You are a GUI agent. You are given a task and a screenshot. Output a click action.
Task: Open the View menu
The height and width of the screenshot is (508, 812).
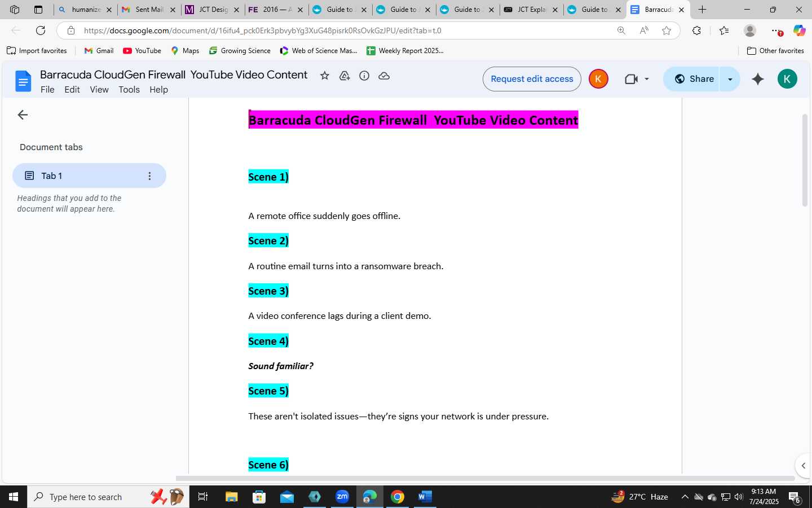pyautogui.click(x=99, y=90)
